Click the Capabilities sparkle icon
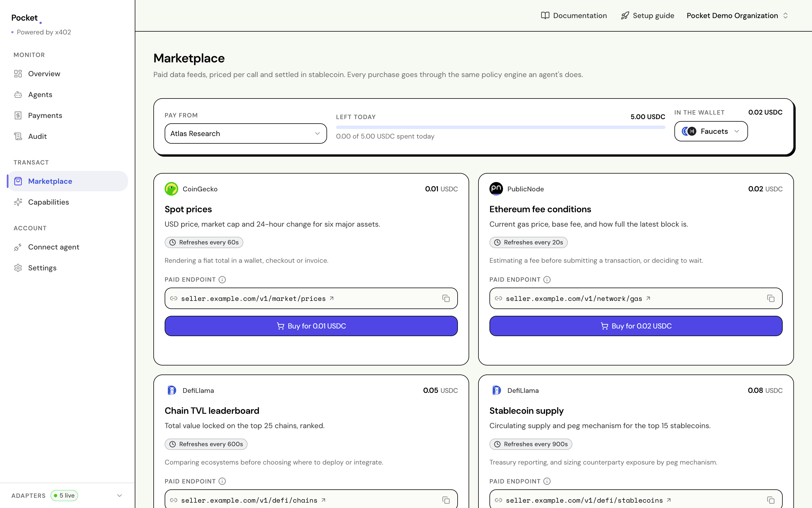This screenshot has width=812, height=508. point(18,202)
